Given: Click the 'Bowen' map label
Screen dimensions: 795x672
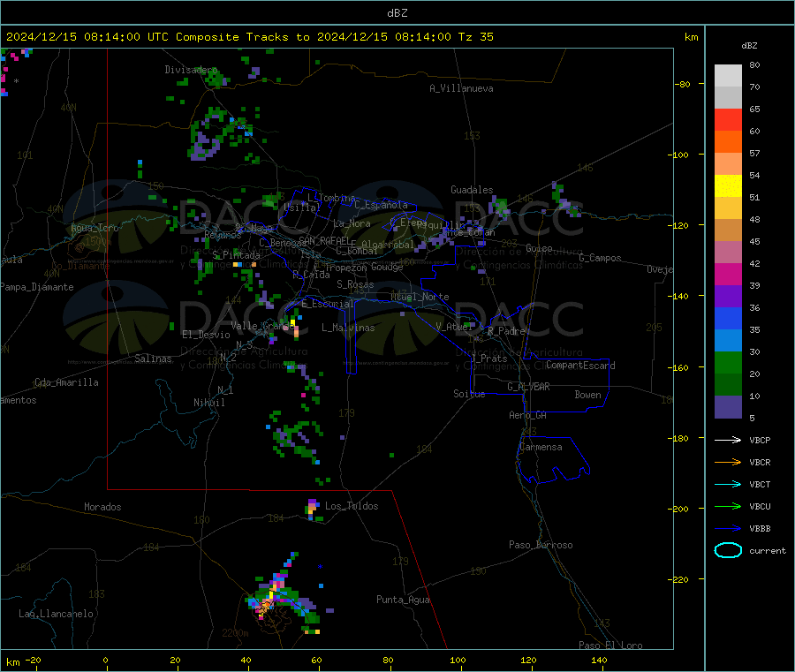Looking at the screenshot, I should click(x=587, y=395).
